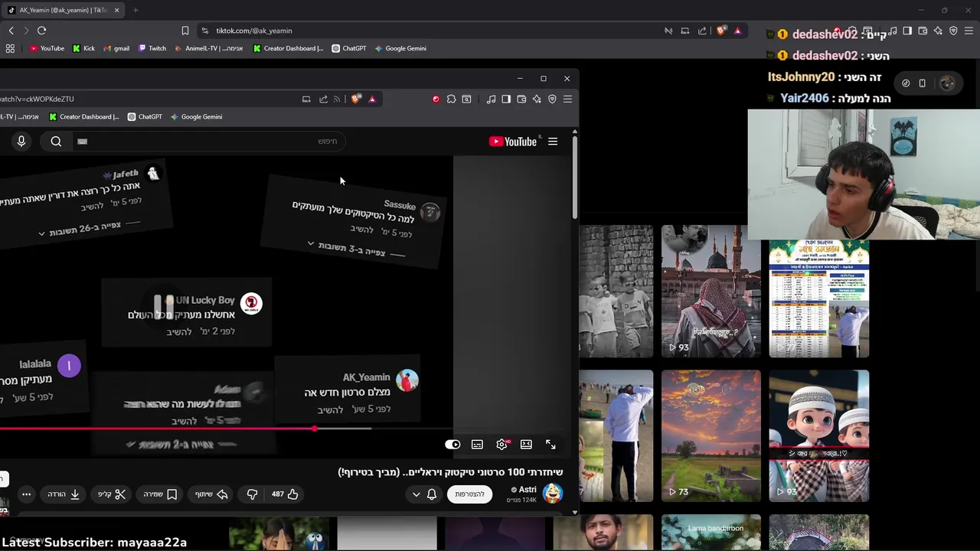Click the pause icon on the video

click(x=164, y=306)
